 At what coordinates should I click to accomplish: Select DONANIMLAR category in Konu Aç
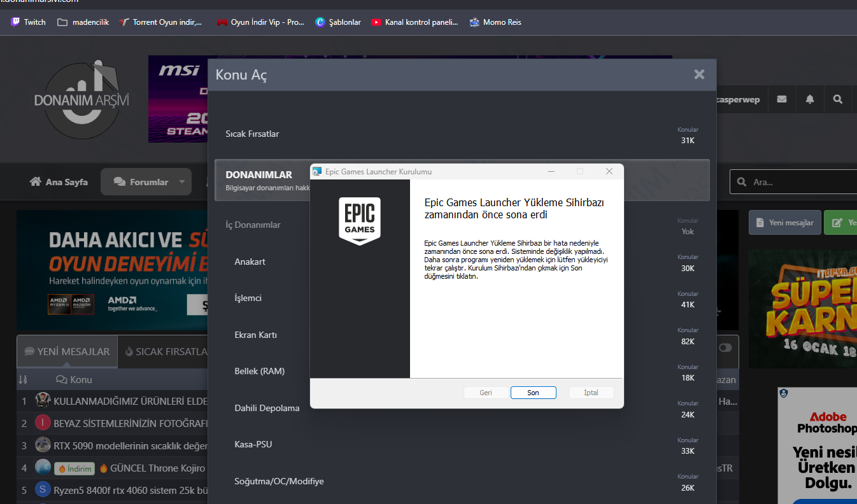pyautogui.click(x=462, y=180)
